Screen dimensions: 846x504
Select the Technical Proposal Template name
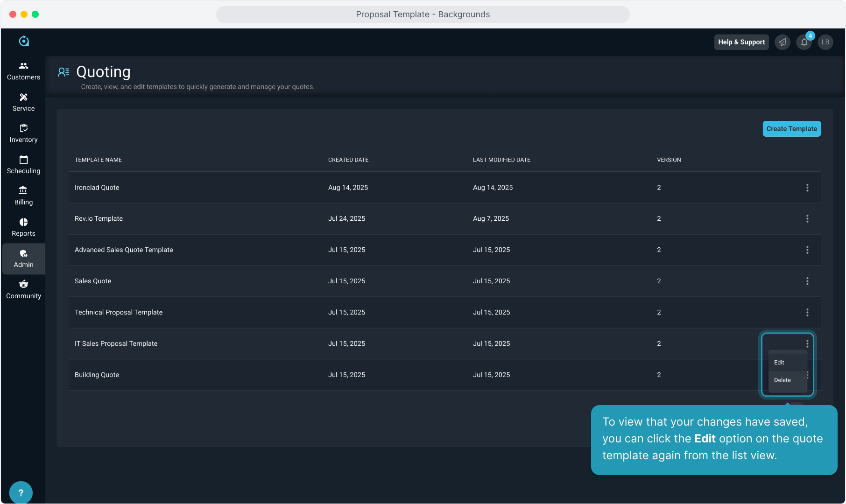119,313
